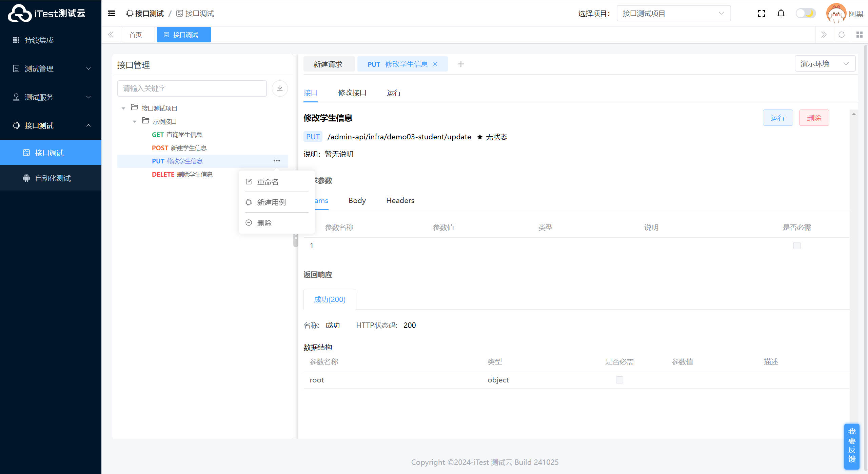Enter fullscreen mode via fullscreen icon
Viewport: 868px width, 474px height.
coord(762,14)
